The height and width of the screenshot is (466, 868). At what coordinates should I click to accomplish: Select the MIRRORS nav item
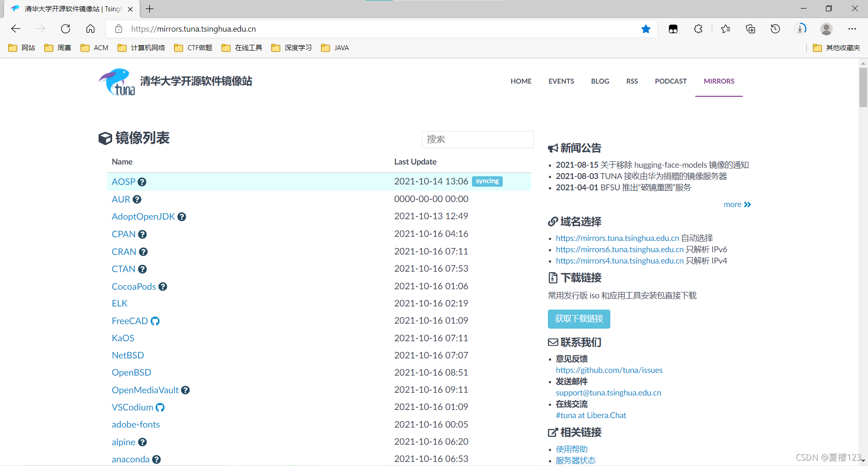click(719, 81)
